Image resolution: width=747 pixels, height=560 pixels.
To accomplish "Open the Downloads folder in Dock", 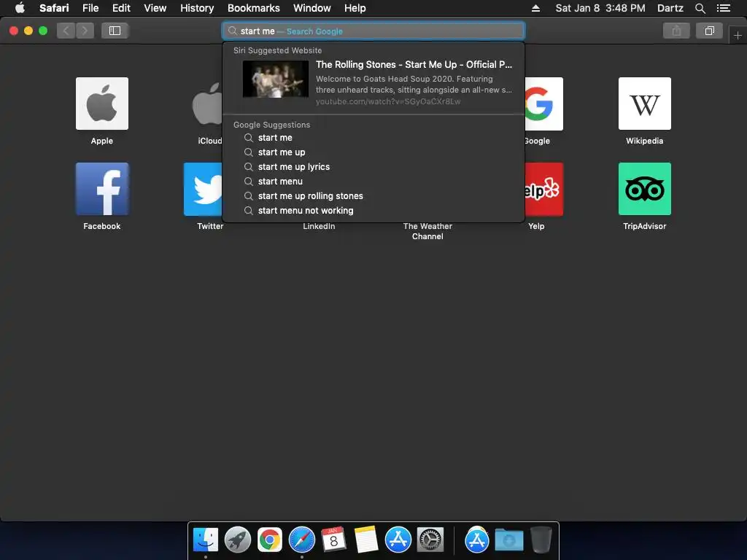I will pyautogui.click(x=508, y=540).
